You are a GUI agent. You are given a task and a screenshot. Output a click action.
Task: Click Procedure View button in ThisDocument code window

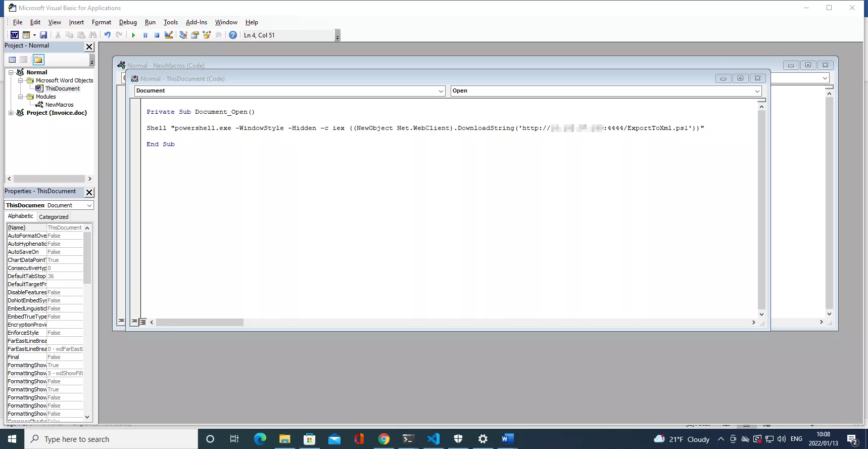[x=134, y=322]
